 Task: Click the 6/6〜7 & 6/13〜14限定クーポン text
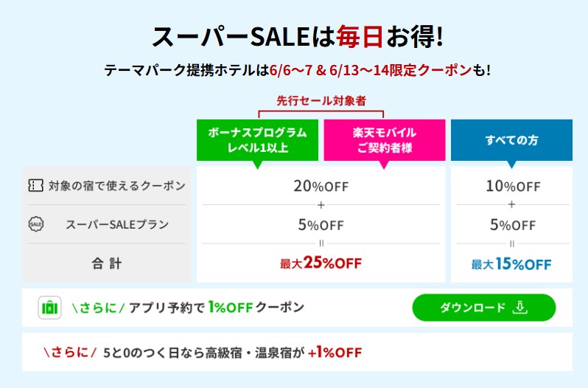[x=370, y=70]
